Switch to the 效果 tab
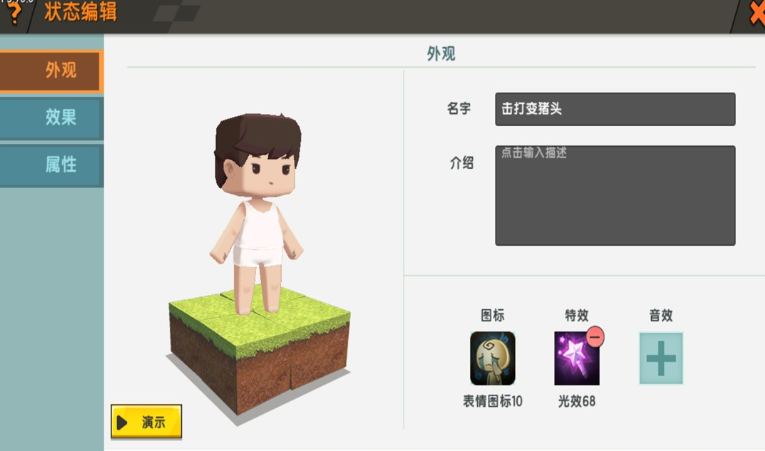 [x=51, y=118]
